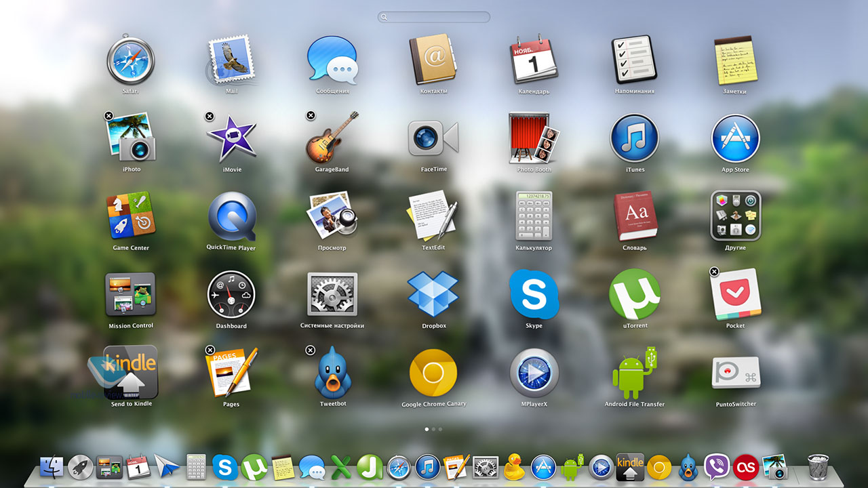Open Pocket app icon
The width and height of the screenshot is (868, 488).
coord(735,294)
